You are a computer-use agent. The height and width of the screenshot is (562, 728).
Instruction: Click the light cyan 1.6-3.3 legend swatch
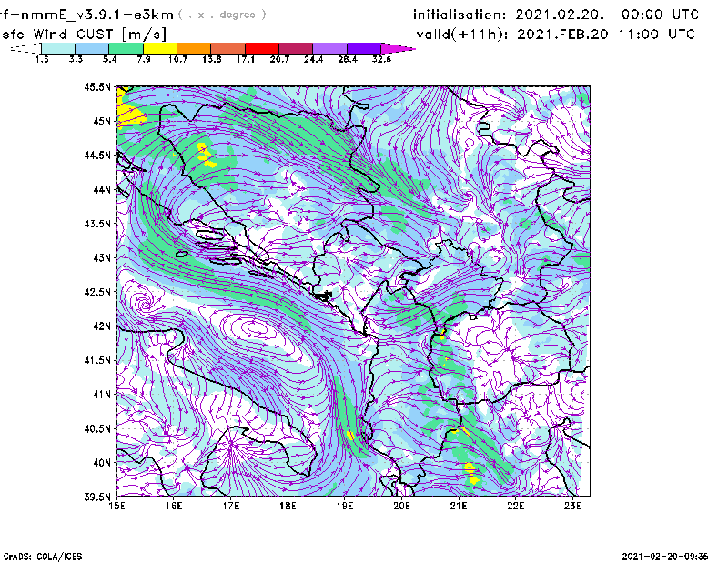tap(58, 48)
